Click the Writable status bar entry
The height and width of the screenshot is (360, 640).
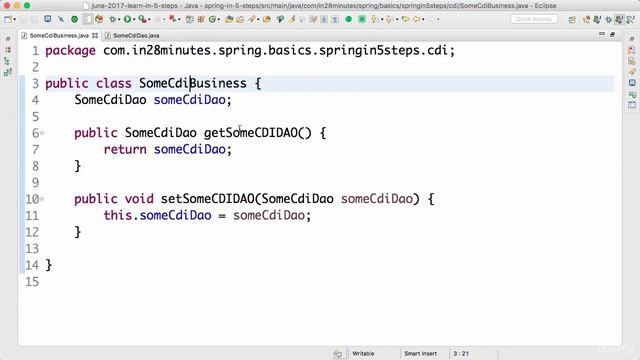363,353
